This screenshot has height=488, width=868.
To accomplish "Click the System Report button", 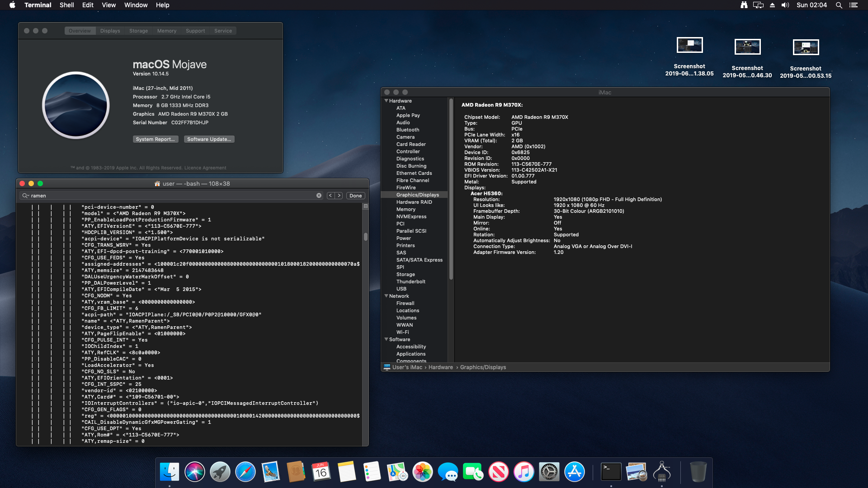I will click(x=156, y=139).
